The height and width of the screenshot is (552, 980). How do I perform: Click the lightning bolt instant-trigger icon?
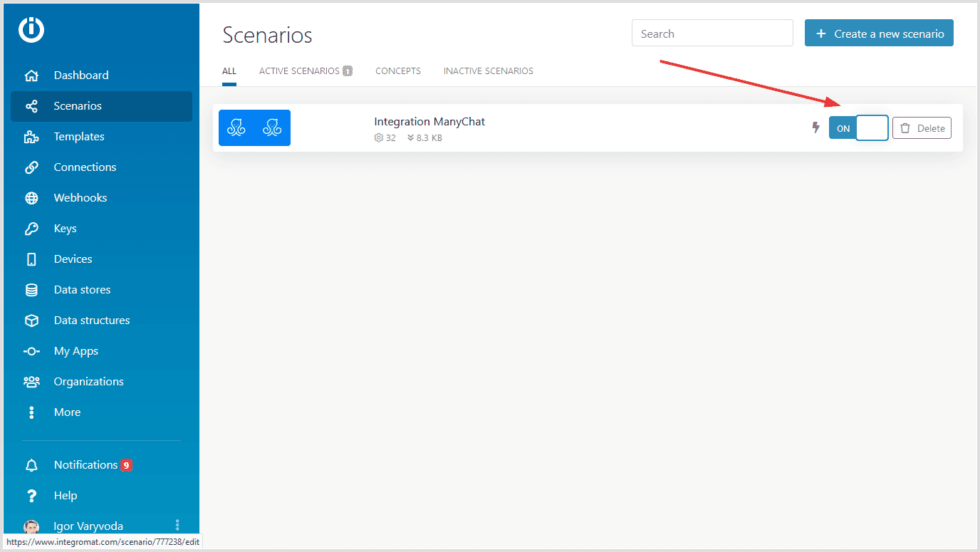pyautogui.click(x=816, y=127)
